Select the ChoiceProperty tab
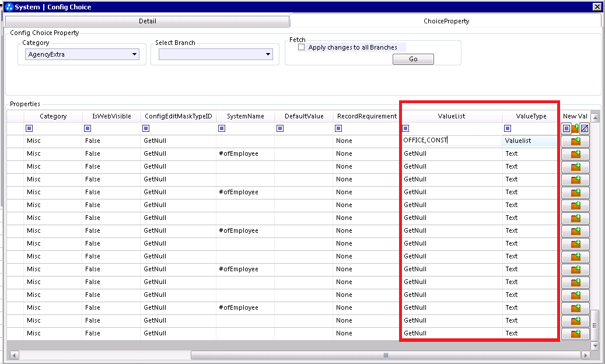This screenshot has height=364, width=605. pos(446,21)
